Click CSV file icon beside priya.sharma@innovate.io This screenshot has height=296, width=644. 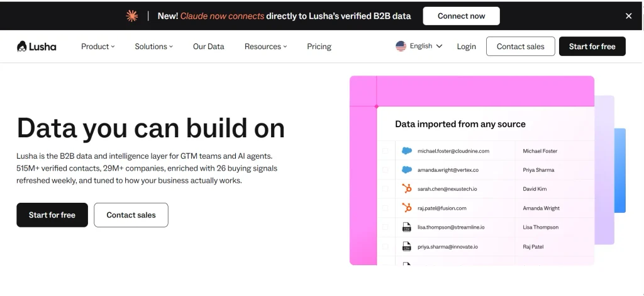point(407,247)
